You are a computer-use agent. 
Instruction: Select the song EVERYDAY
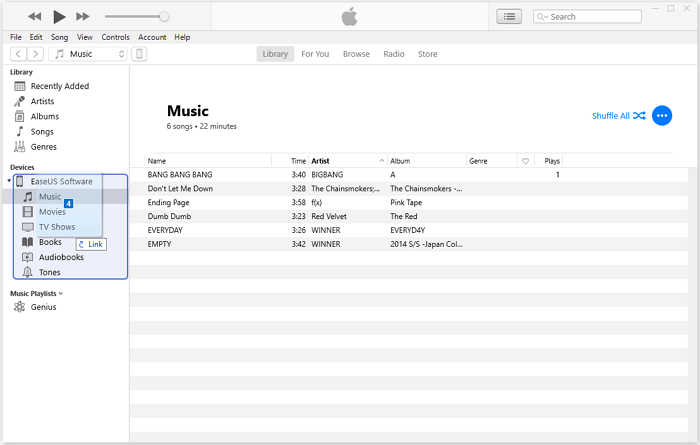165,230
